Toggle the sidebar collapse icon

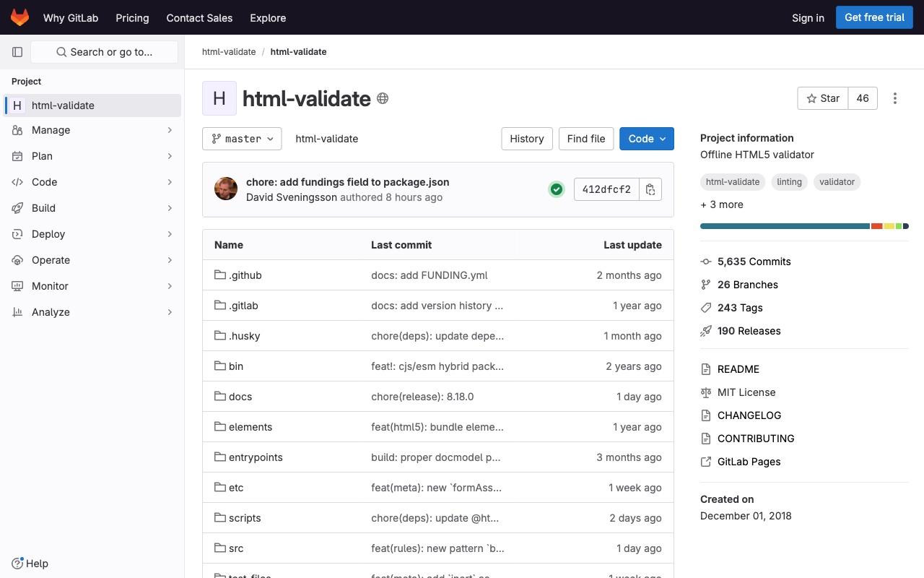coord(17,52)
